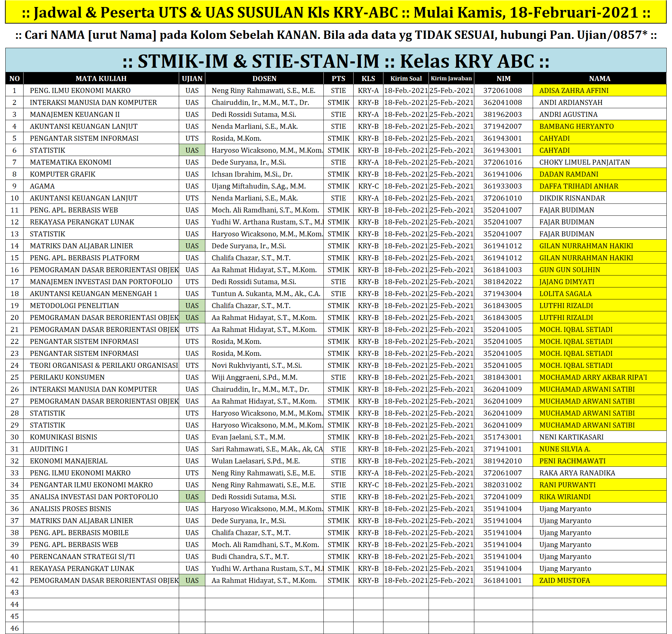Image resolution: width=672 pixels, height=634 pixels.
Task: Click the course AGAMA
Action: (x=42, y=186)
